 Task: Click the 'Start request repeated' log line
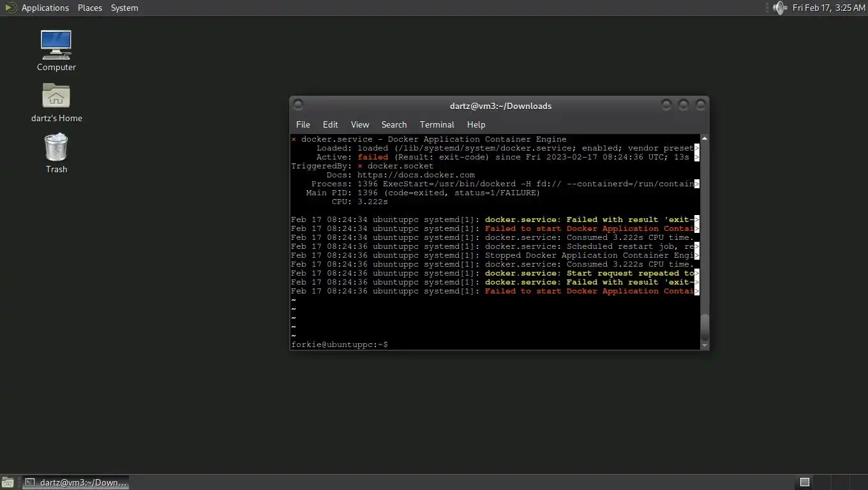point(495,273)
